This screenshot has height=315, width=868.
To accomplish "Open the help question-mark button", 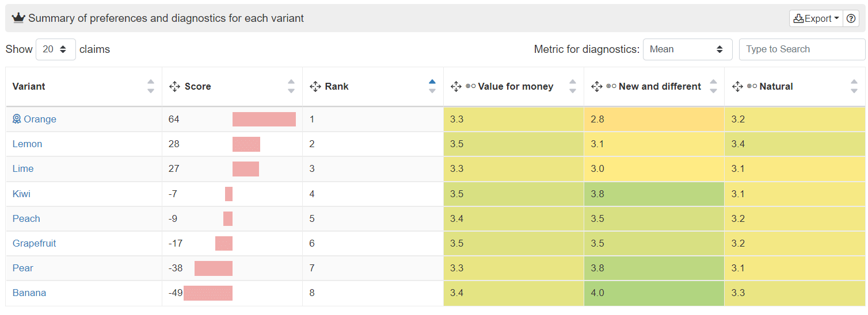I will [851, 18].
